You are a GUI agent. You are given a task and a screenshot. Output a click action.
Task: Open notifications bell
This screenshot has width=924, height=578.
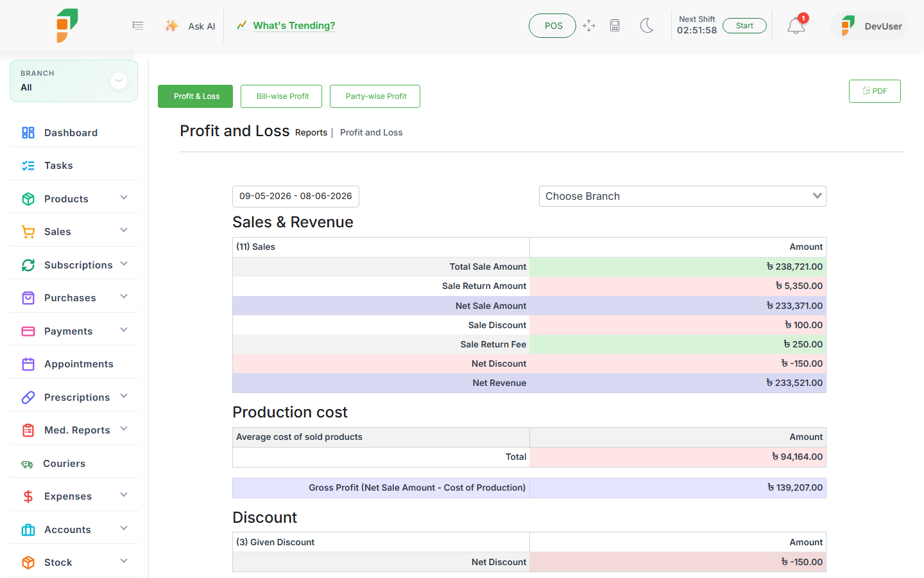tap(796, 26)
